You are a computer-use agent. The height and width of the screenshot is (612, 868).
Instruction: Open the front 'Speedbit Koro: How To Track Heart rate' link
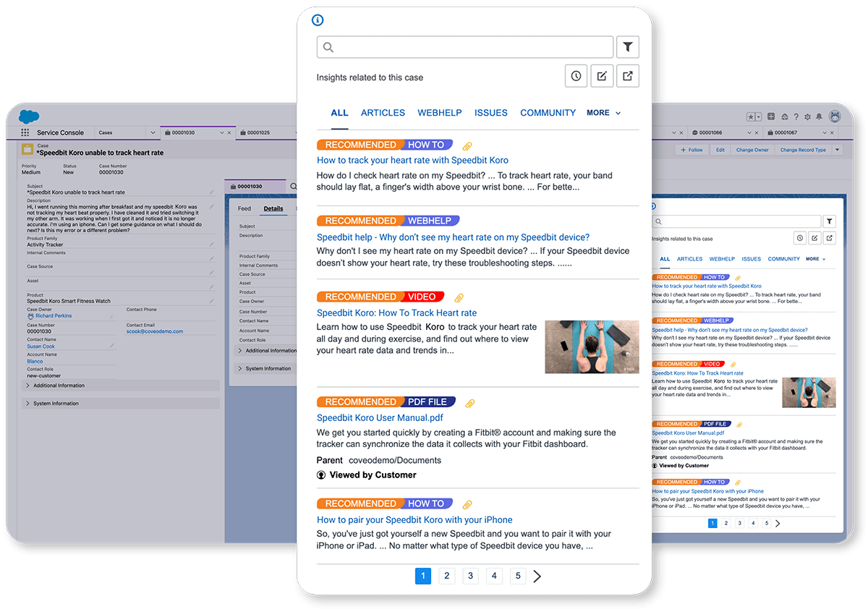tap(397, 313)
